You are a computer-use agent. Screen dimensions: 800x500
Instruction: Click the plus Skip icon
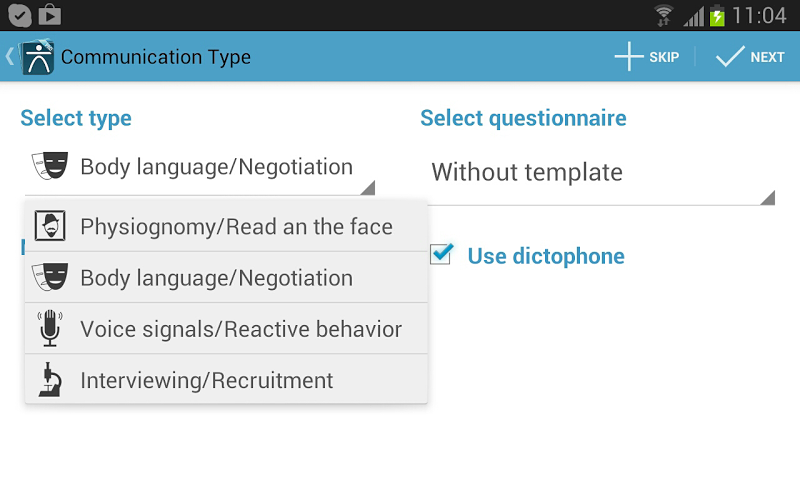629,57
